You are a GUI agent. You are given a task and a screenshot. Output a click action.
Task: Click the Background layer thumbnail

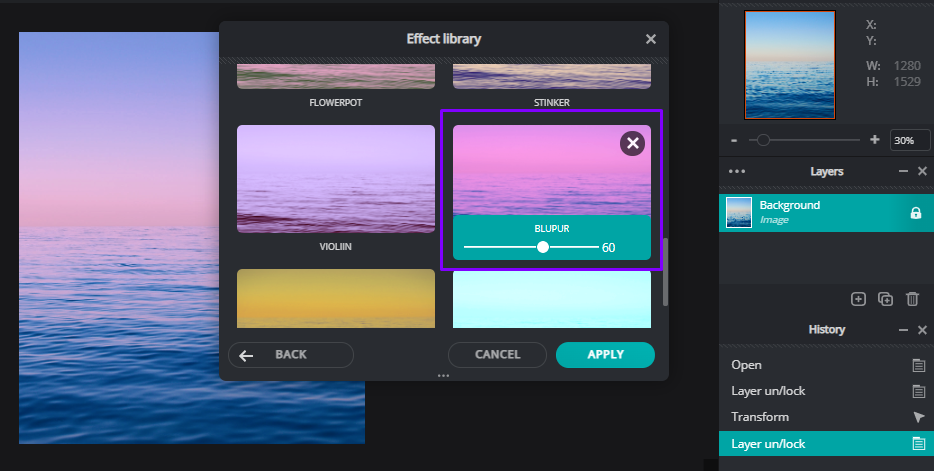point(739,213)
